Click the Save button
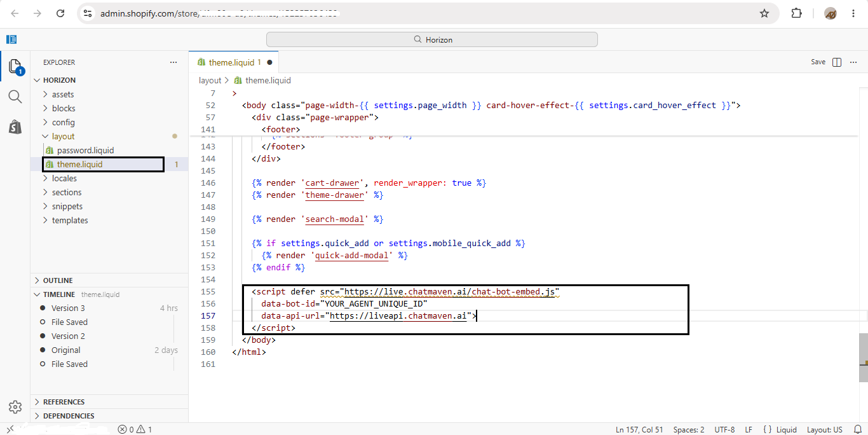This screenshot has width=868, height=435. tap(818, 62)
